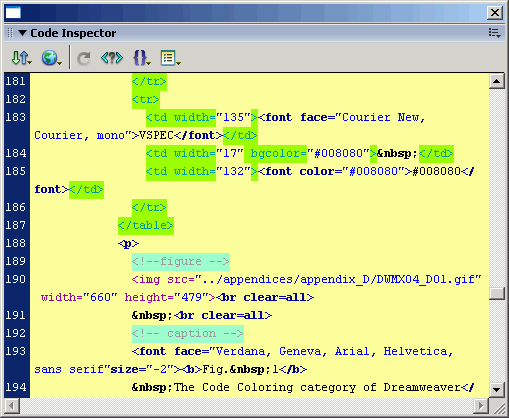Open the Code Navigation braces icon
Image resolution: width=509 pixels, height=418 pixels.
pos(142,58)
